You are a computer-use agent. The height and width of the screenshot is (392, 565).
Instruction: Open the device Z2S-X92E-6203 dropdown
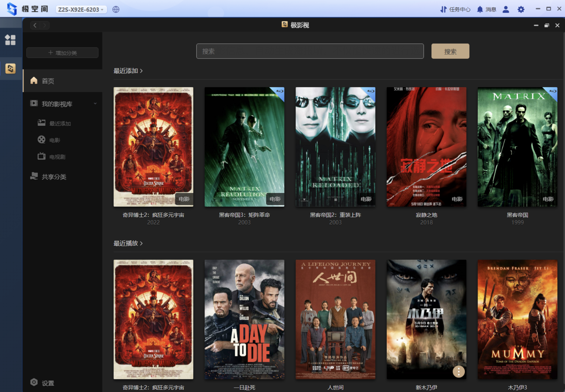tap(81, 9)
